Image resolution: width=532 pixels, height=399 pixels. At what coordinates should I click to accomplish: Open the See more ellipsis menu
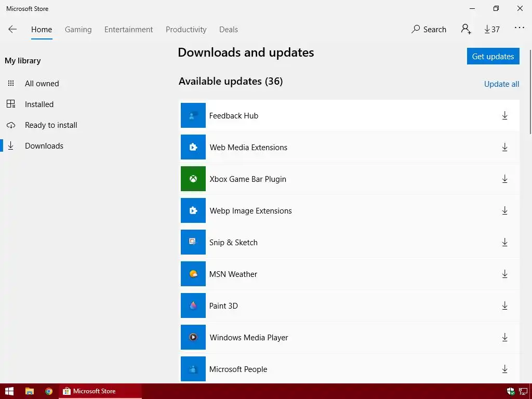click(520, 28)
